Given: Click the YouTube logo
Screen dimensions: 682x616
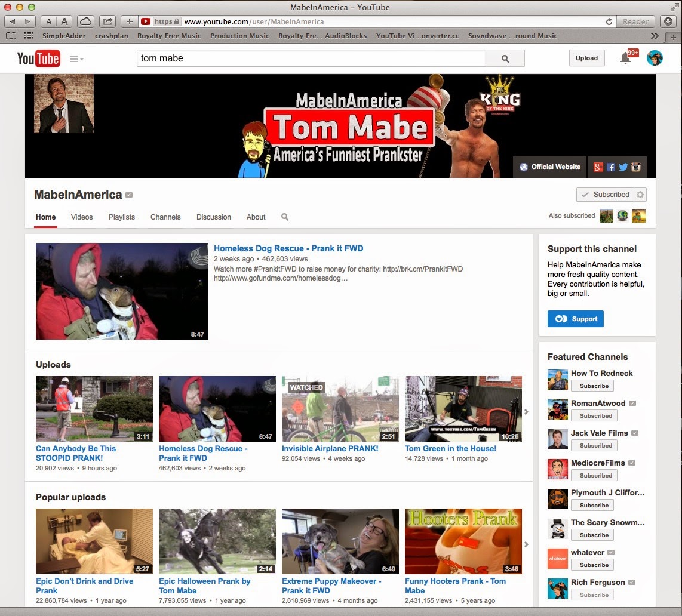Looking at the screenshot, I should coord(38,58).
